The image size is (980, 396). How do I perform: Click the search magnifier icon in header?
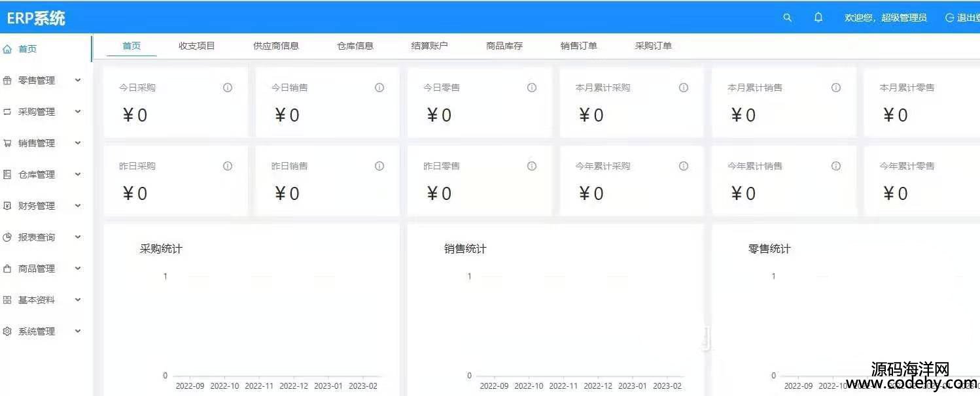tap(788, 18)
